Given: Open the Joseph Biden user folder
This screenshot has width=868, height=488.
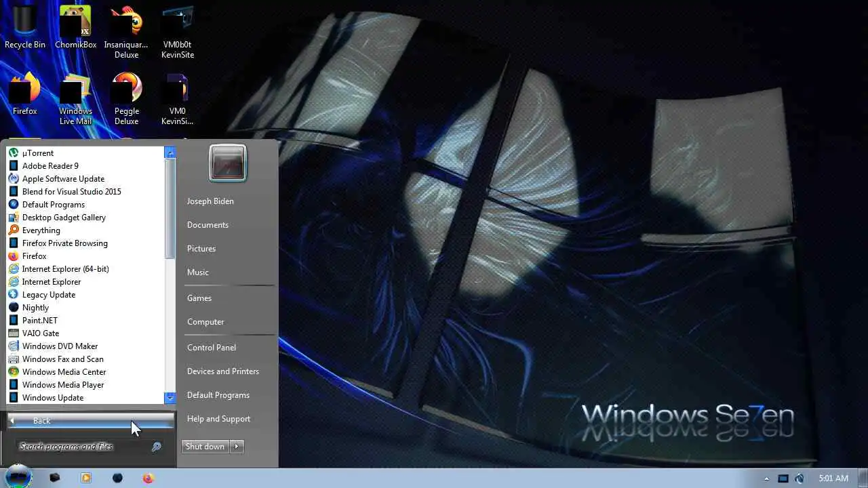Looking at the screenshot, I should click(x=210, y=201).
